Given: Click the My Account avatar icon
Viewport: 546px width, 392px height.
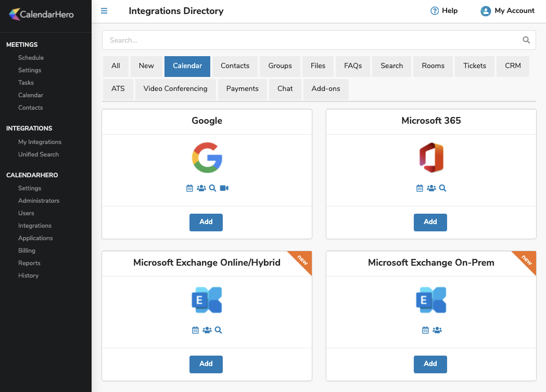Looking at the screenshot, I should (486, 11).
